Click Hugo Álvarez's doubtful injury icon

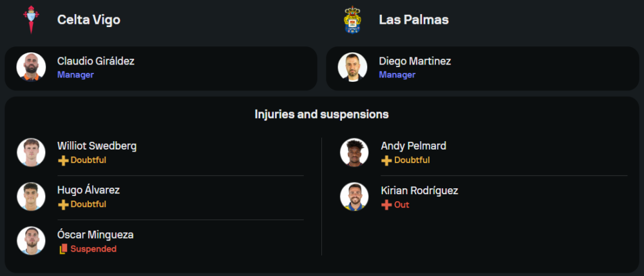click(63, 204)
